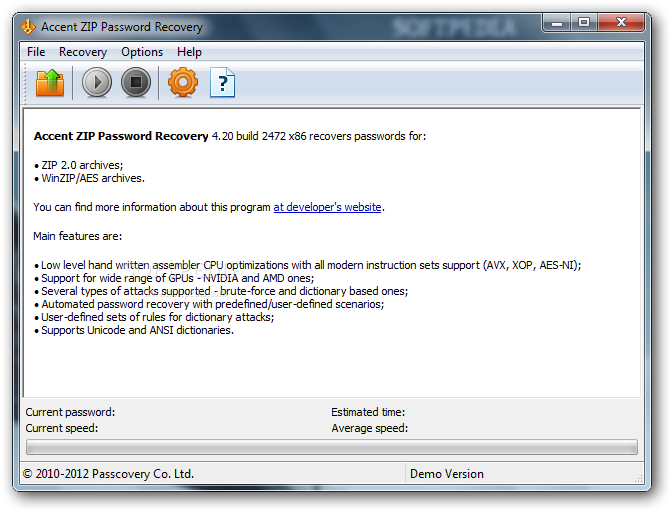The image size is (672, 512).
Task: Stop recovery with the stop button
Action: [x=135, y=82]
